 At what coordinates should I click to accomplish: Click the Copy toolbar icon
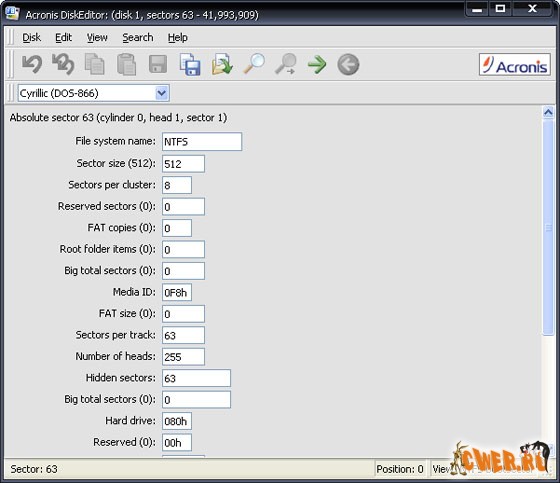[x=95, y=64]
